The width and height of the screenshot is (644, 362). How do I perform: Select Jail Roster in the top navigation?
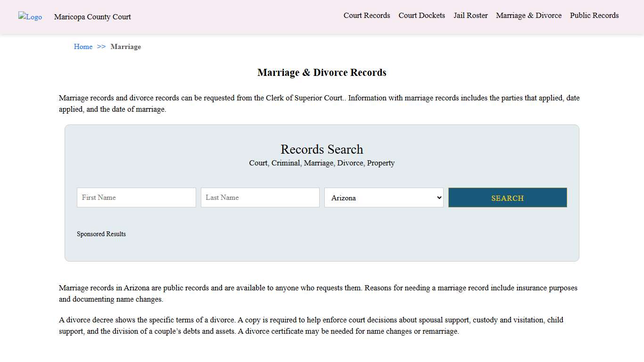(x=471, y=15)
